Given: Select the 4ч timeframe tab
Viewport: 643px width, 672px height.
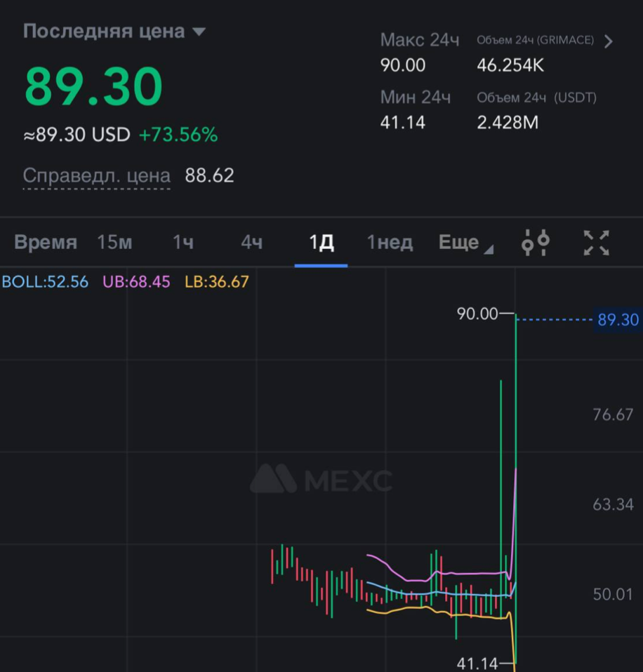Looking at the screenshot, I should tap(251, 243).
